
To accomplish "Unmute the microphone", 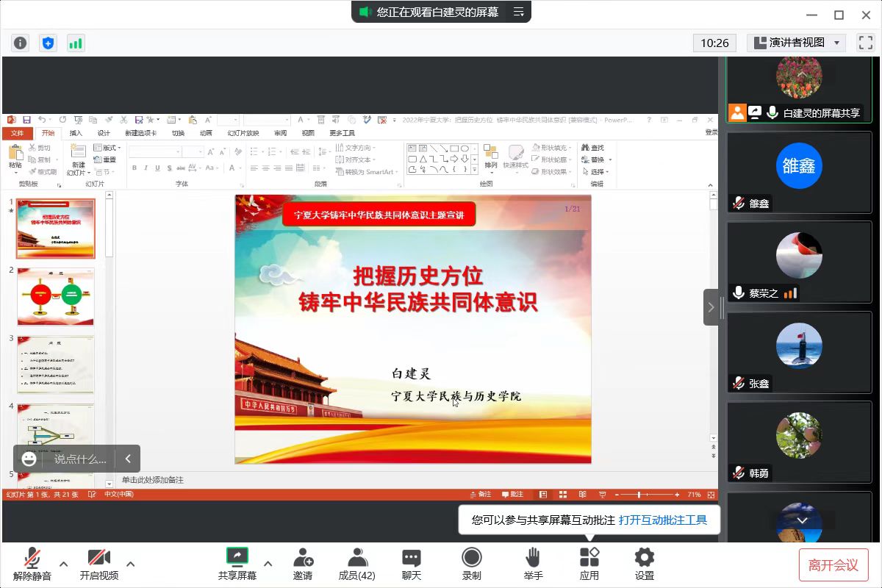I will [x=32, y=564].
